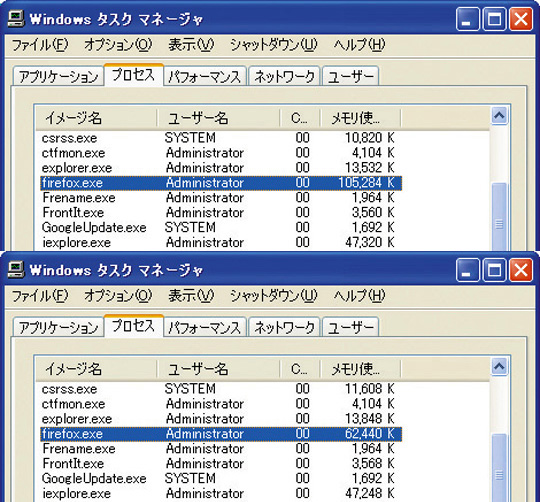Click Task Manager icon in lower title bar
540x502 pixels.
pyautogui.click(x=16, y=270)
